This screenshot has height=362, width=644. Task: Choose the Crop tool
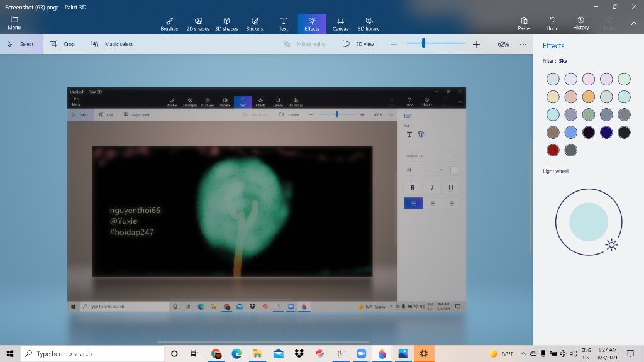(62, 44)
